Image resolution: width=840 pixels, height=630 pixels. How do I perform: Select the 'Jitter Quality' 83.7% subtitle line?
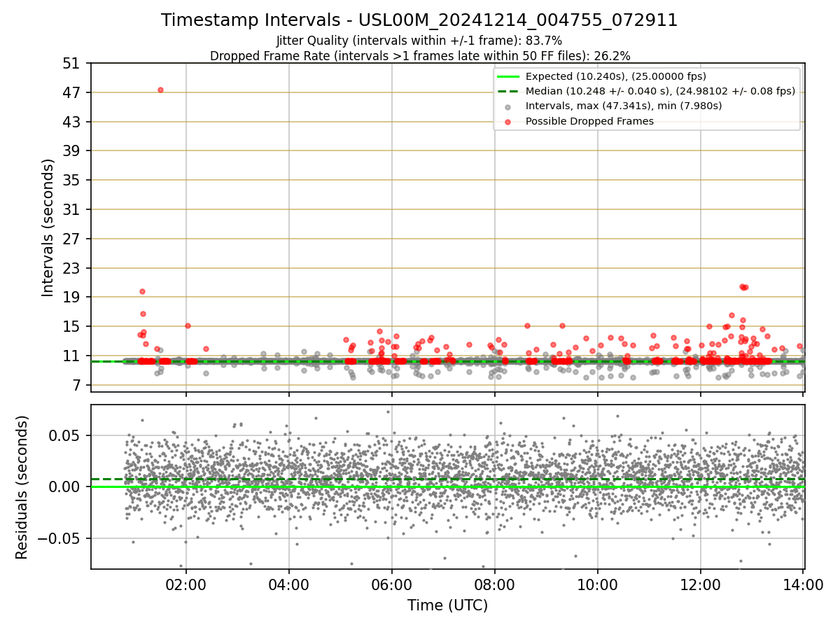pos(419,41)
